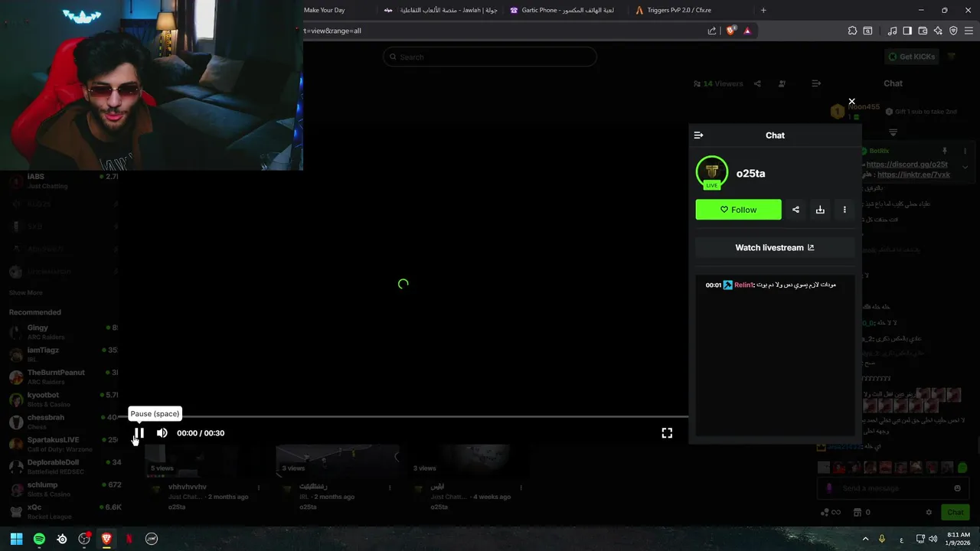Open Watch livestream link

775,248
